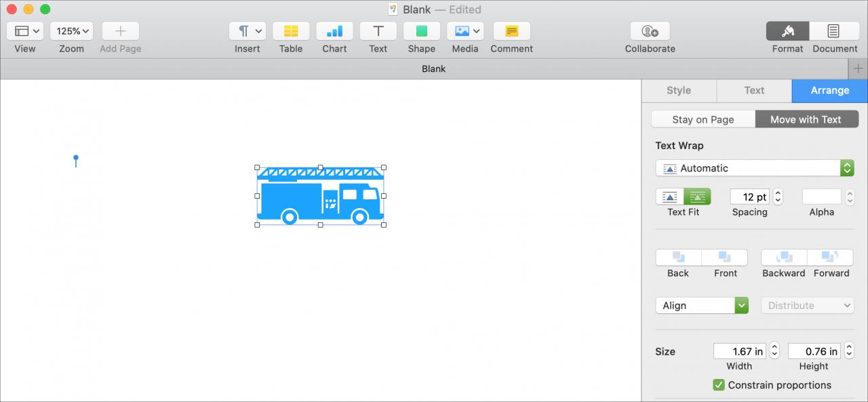Click the Height stepper arrows
Screen dimensions: 868x402
click(849, 351)
